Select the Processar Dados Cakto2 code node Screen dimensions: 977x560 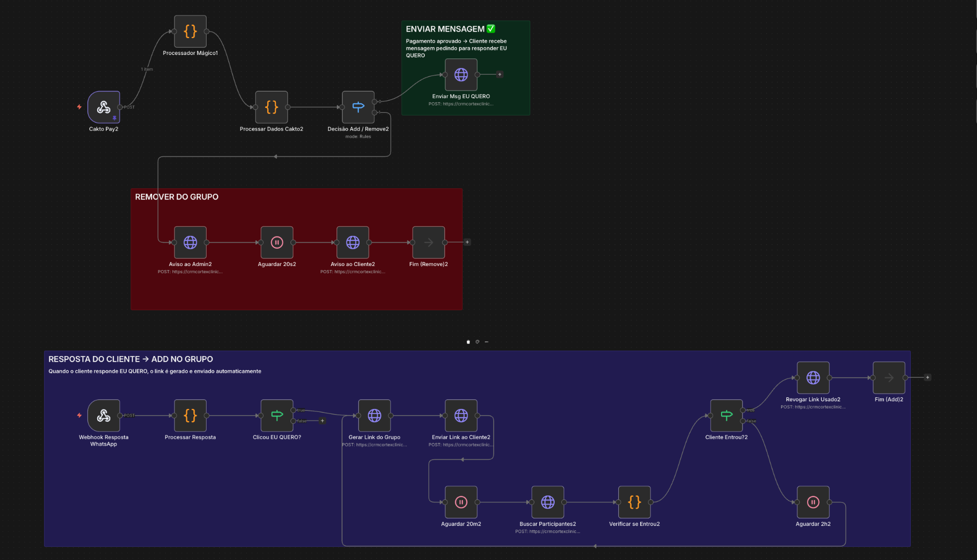tap(272, 107)
